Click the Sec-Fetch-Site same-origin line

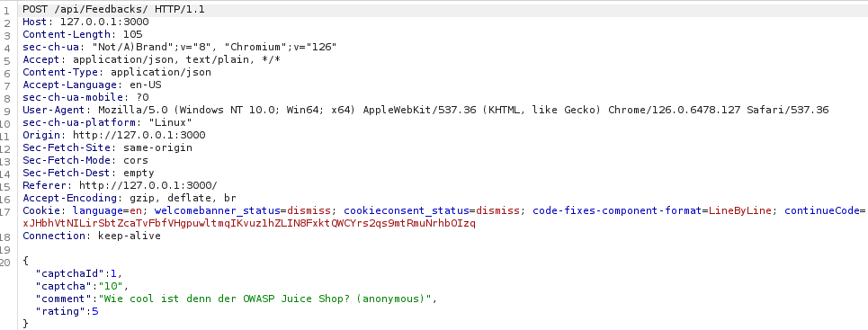point(107,148)
